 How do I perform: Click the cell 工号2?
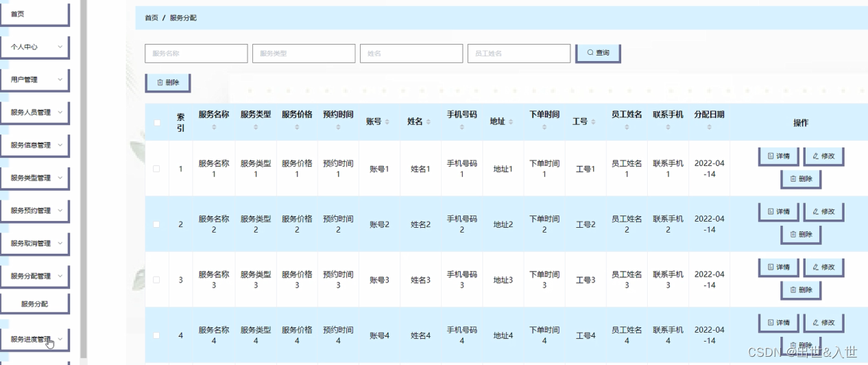[586, 224]
